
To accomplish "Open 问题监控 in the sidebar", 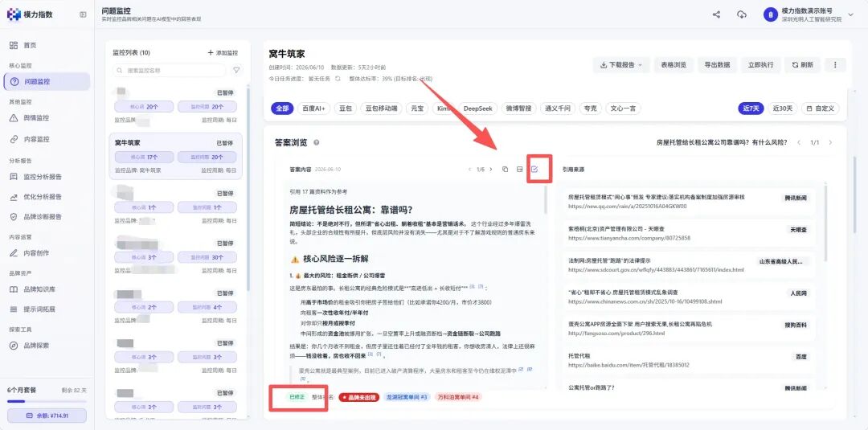I will tap(47, 81).
